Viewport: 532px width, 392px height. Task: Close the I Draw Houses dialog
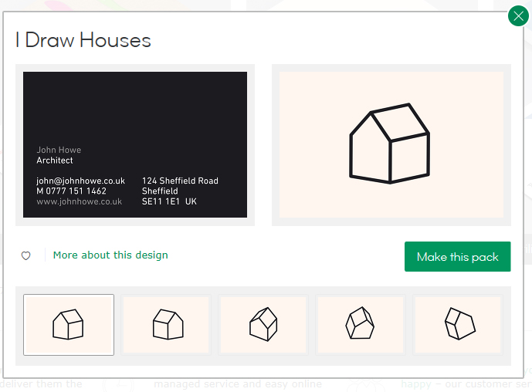518,16
